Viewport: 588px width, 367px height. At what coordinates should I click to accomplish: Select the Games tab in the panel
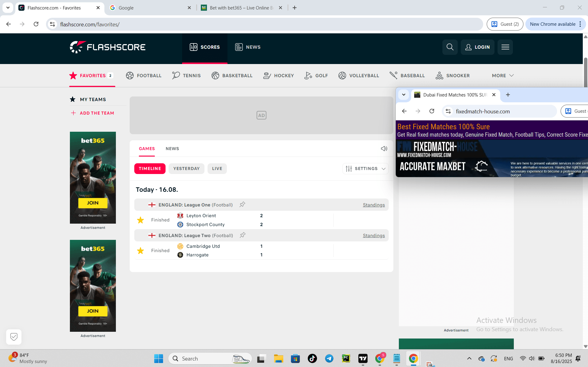(x=147, y=149)
